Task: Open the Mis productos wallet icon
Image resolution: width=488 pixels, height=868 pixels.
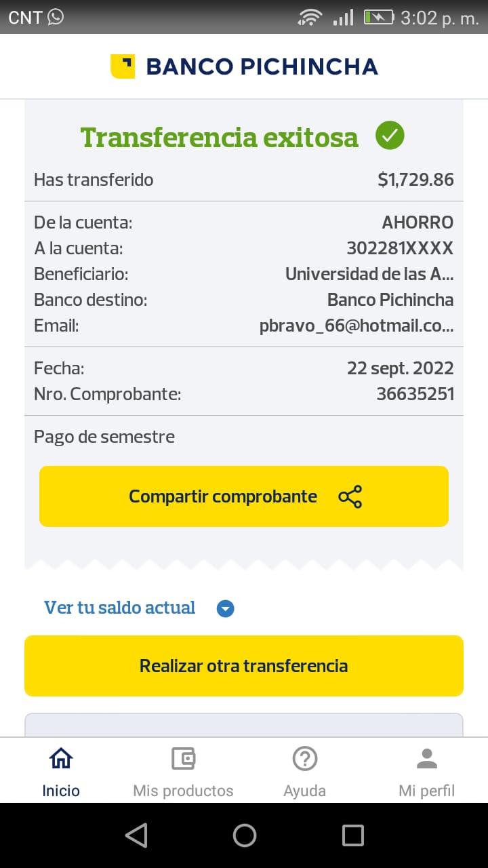Action: (x=183, y=758)
